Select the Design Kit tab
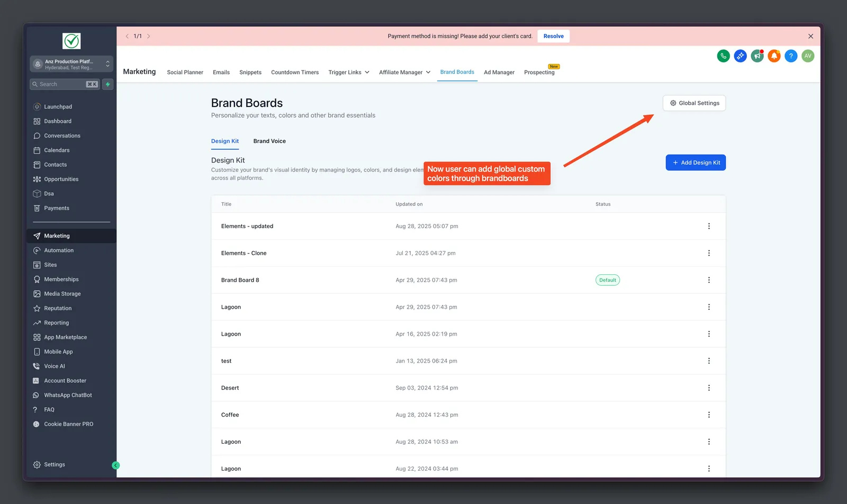 click(x=225, y=141)
